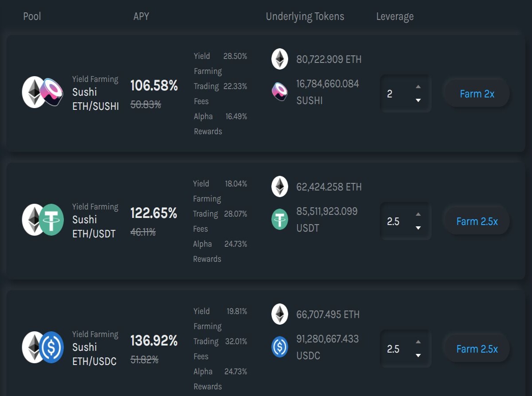Image resolution: width=532 pixels, height=396 pixels.
Task: Click the SUSHI token icon in ETH/SUSHI pool
Action: click(x=52, y=92)
